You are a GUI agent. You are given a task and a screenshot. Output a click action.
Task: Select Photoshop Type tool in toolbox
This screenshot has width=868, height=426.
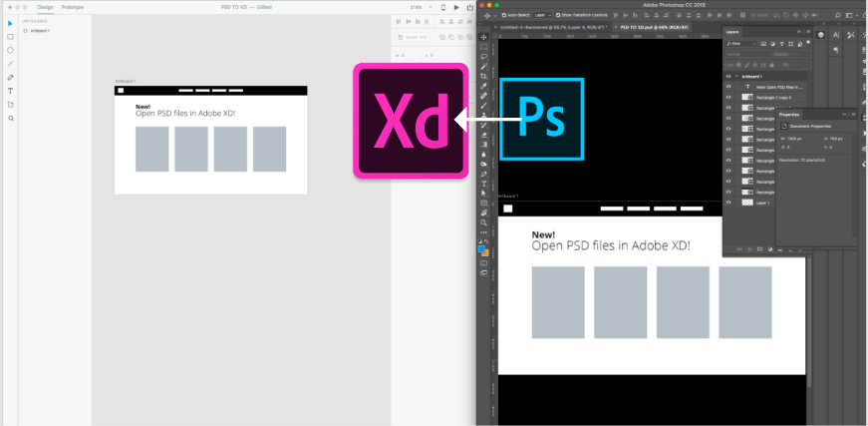point(483,184)
